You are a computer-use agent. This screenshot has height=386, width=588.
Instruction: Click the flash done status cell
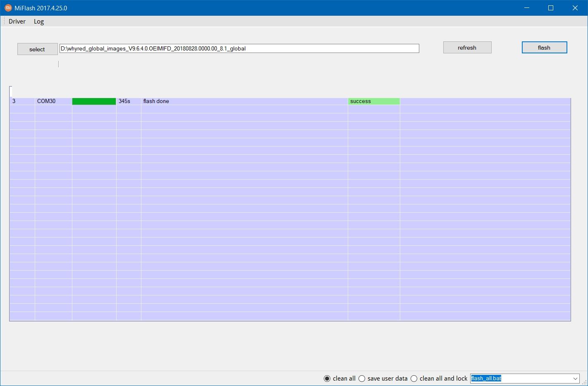pos(244,101)
